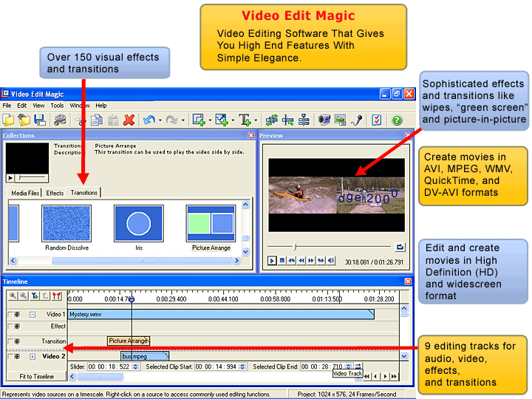Tick the Effect track checkbox
Image resolution: width=532 pixels, height=399 pixels.
coord(10,326)
